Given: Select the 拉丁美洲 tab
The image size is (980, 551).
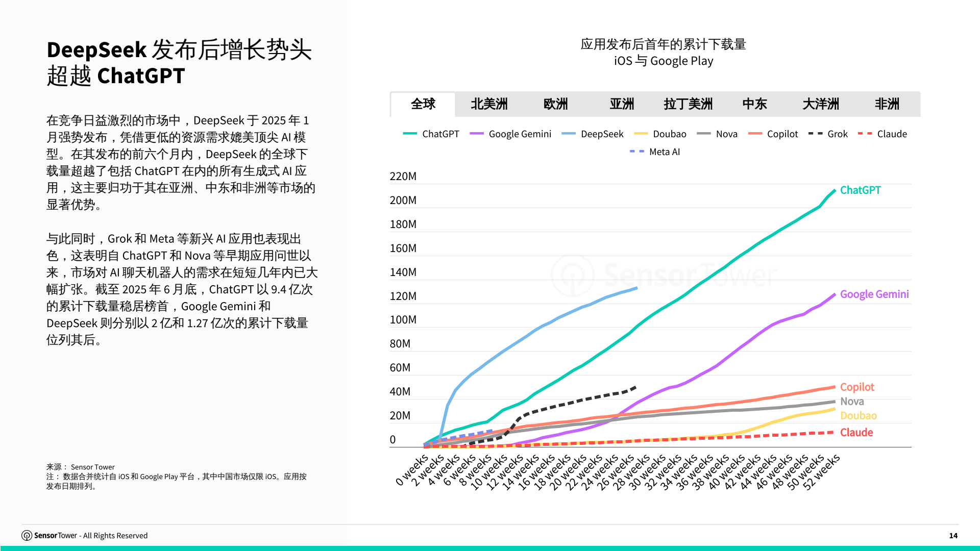Looking at the screenshot, I should (688, 104).
